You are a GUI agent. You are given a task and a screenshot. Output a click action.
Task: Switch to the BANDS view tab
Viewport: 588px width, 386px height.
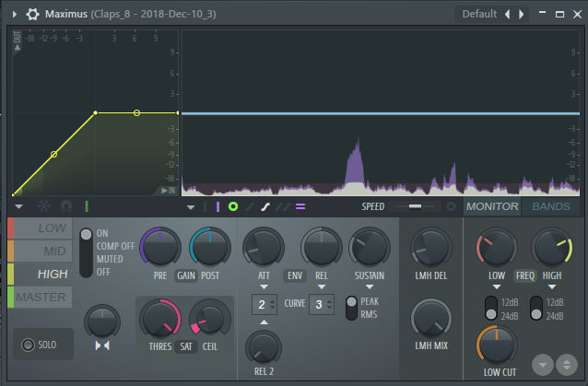(x=551, y=206)
